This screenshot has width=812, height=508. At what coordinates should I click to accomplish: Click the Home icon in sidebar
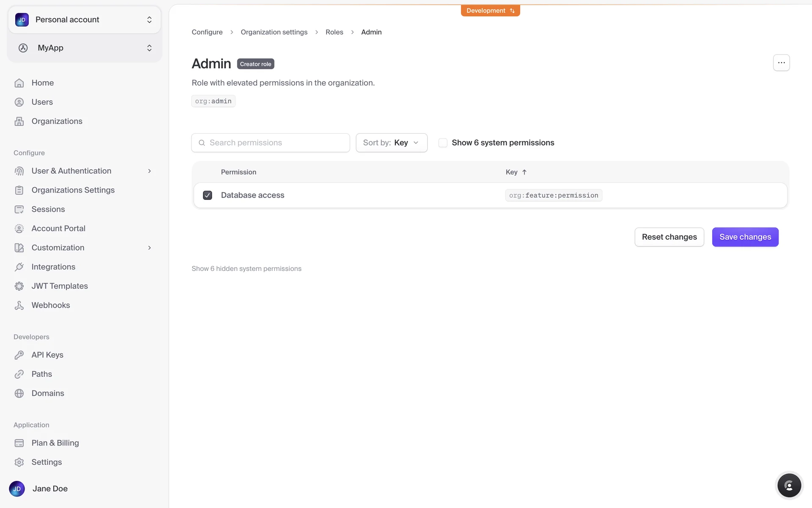pyautogui.click(x=19, y=83)
